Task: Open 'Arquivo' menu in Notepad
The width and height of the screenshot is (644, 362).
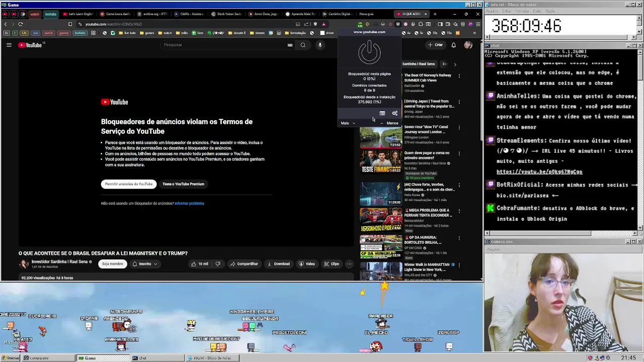Action: 492,11
